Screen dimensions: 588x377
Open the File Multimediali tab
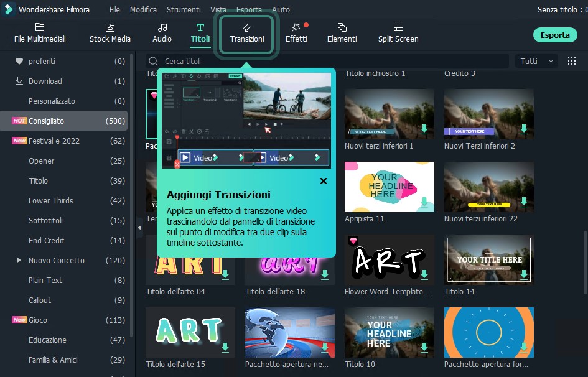(x=40, y=33)
